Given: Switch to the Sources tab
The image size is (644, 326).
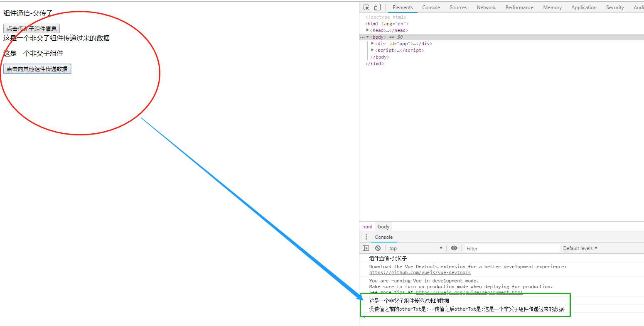Looking at the screenshot, I should tap(458, 7).
